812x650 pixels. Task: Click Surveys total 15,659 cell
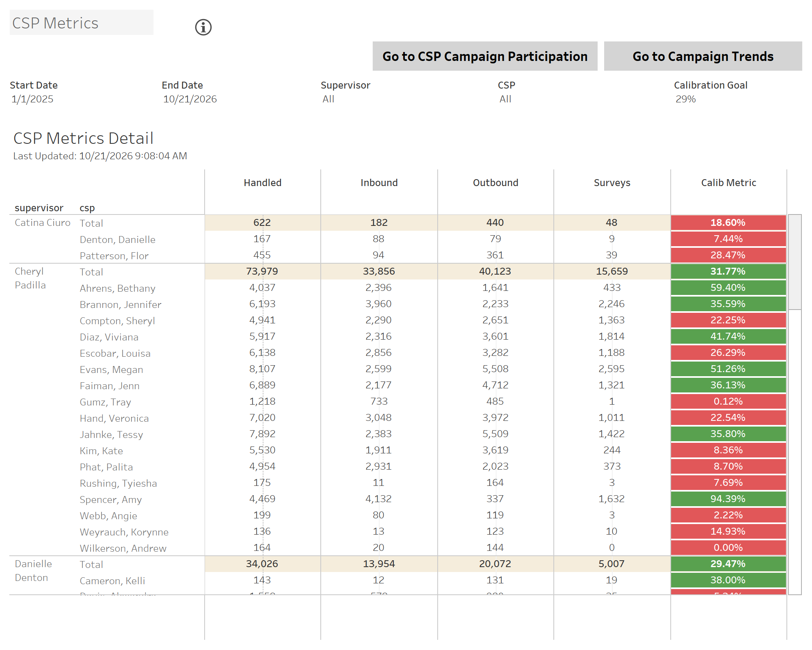point(612,271)
